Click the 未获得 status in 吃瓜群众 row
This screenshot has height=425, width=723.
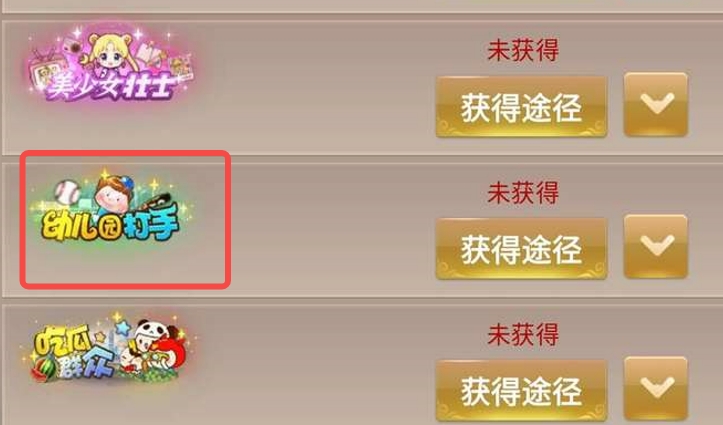[523, 335]
